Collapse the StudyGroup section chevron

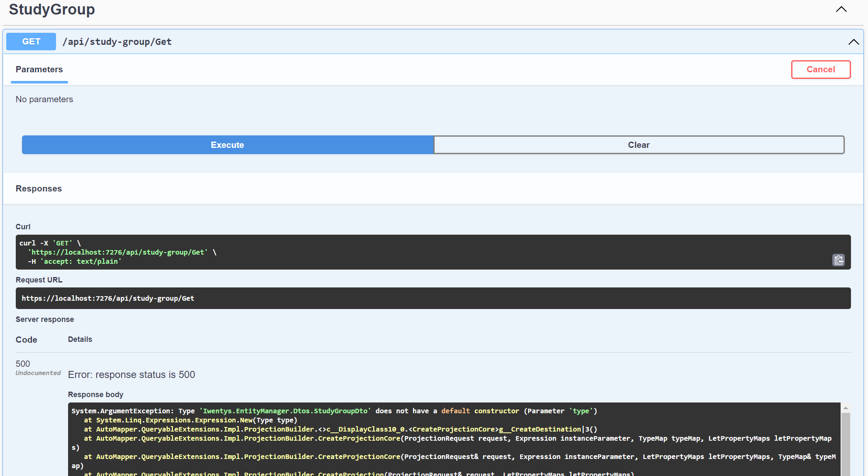[x=841, y=10]
